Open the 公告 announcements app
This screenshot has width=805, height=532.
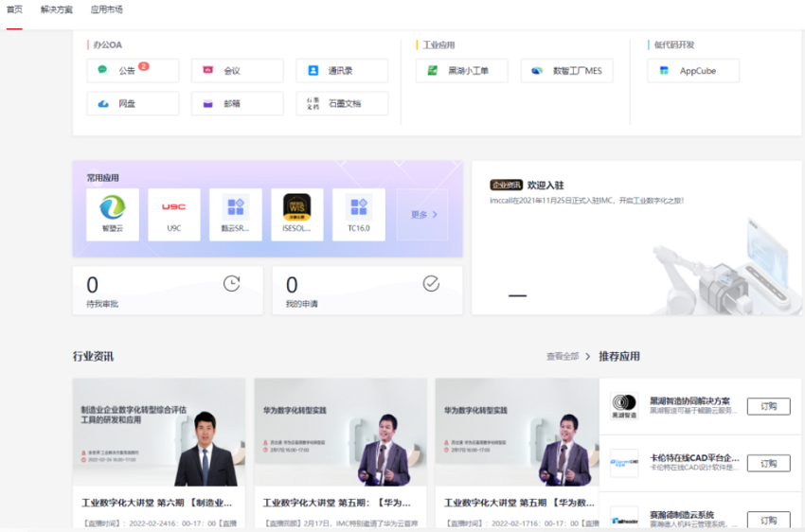[133, 71]
